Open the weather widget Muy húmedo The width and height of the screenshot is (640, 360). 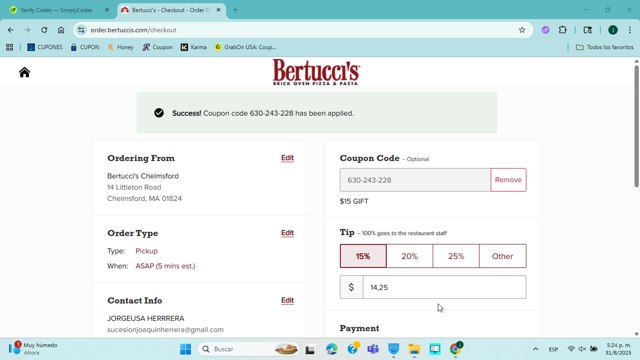point(34,349)
